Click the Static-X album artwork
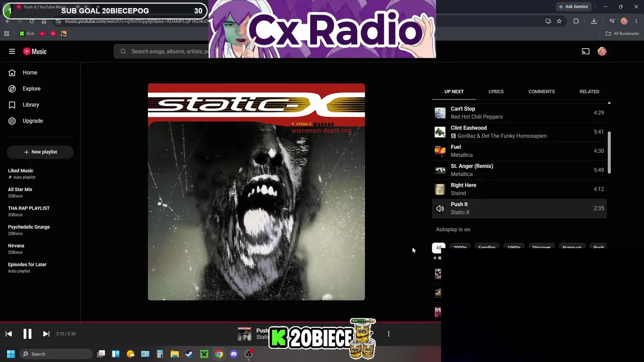The width and height of the screenshot is (644, 362). (x=256, y=192)
